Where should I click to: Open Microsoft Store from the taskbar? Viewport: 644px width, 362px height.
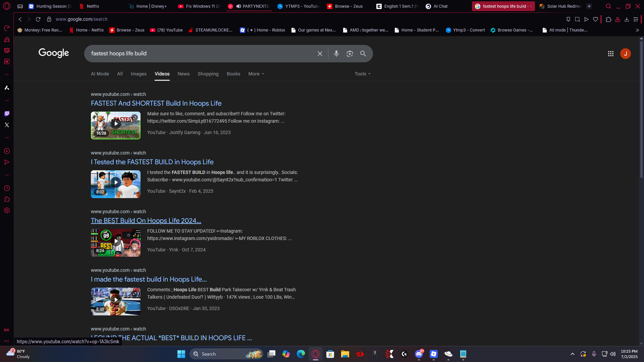click(x=330, y=354)
